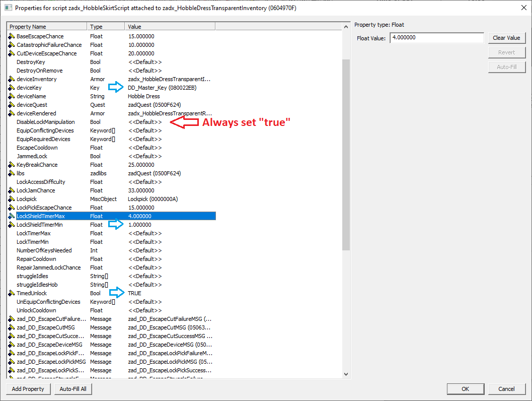This screenshot has width=532, height=401.
Task: Select the UnlockCooldown property row
Action: coord(112,310)
